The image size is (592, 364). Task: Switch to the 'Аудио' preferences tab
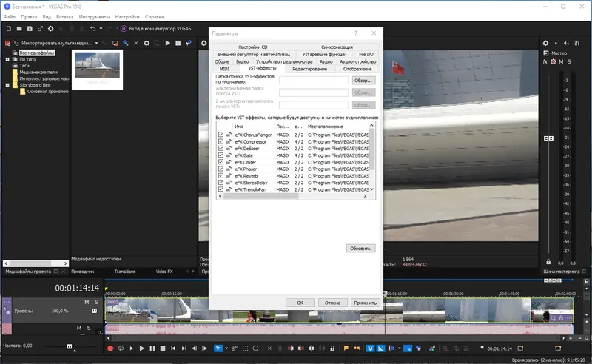click(x=326, y=61)
